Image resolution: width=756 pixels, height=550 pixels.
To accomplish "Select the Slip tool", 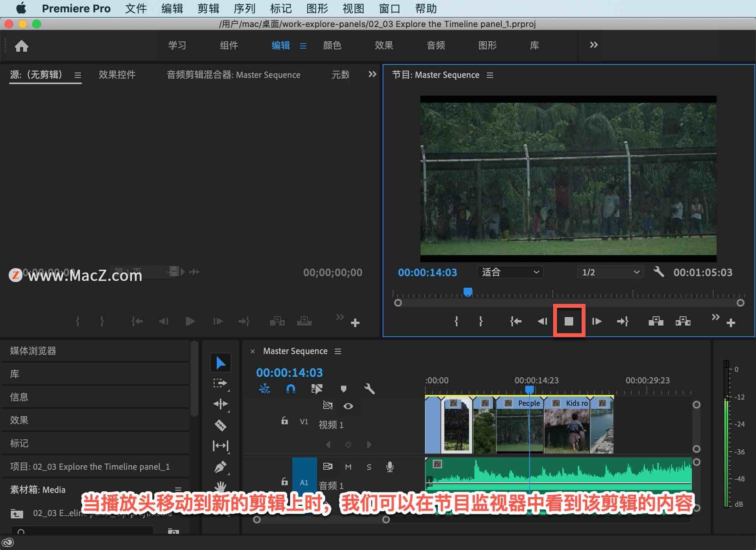I will (220, 446).
